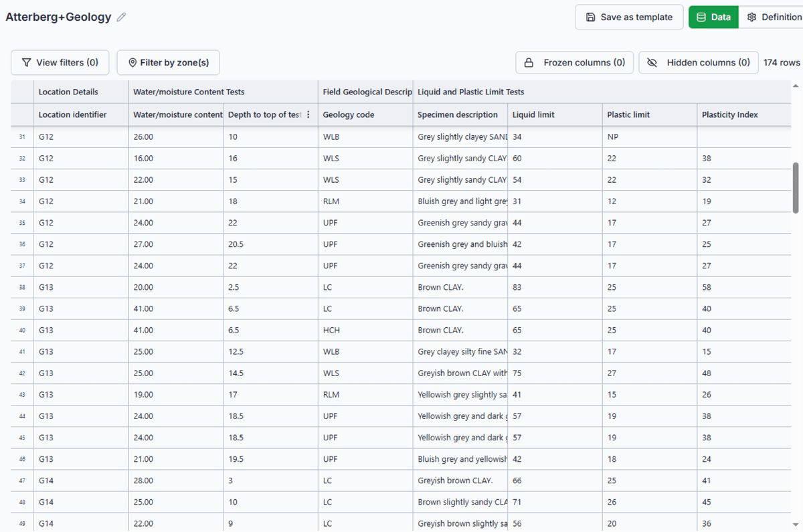Switch to the Data tab
The height and width of the screenshot is (532, 803).
tap(713, 17)
